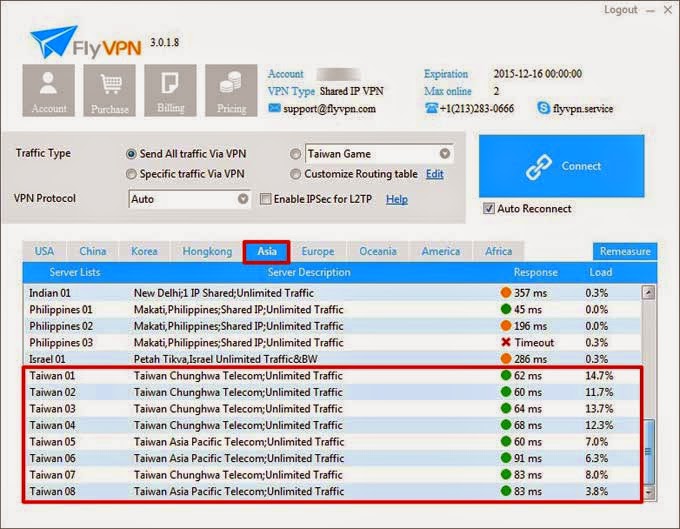Select the Taiwan 02 server row

332,392
